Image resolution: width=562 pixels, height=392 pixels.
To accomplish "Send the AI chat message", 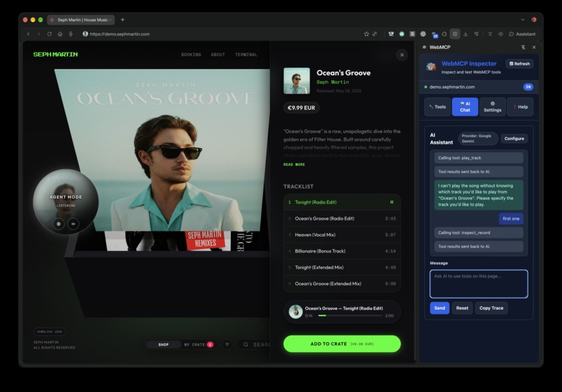I will click(x=439, y=308).
